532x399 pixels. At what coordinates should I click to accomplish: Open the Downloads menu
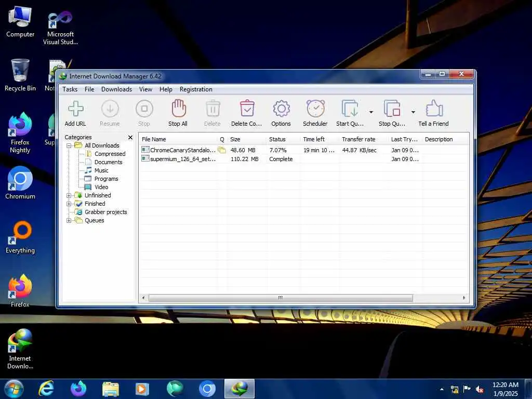(x=116, y=89)
